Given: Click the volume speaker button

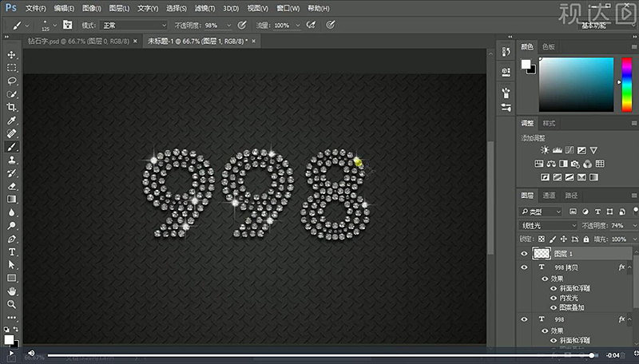Looking at the screenshot, I should pyautogui.click(x=31, y=354).
